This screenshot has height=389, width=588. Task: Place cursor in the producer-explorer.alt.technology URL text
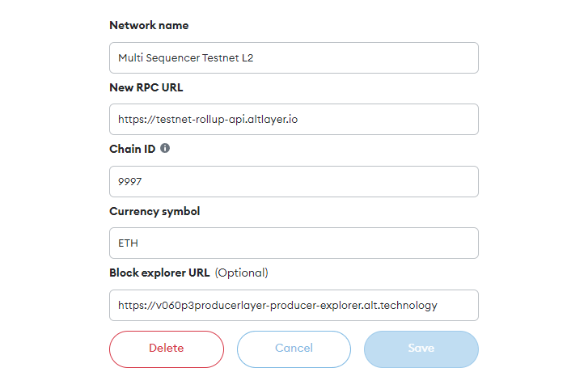pos(277,306)
